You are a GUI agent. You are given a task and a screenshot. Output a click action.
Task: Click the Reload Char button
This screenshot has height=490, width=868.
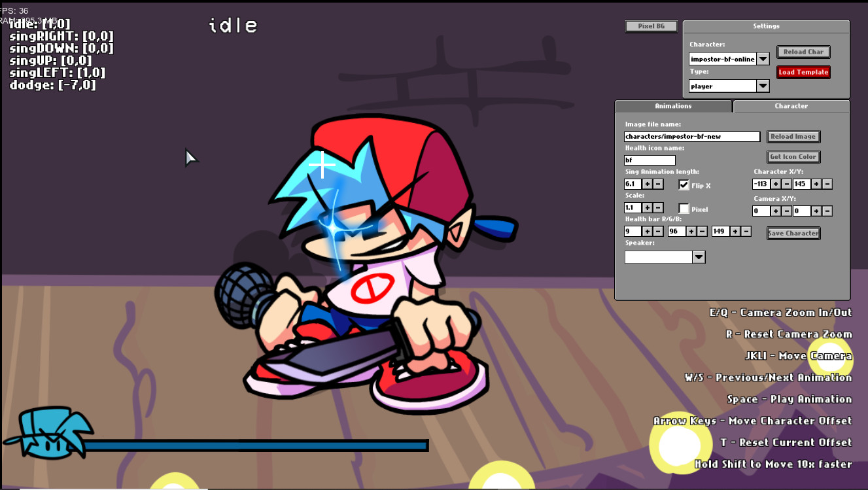tap(804, 52)
